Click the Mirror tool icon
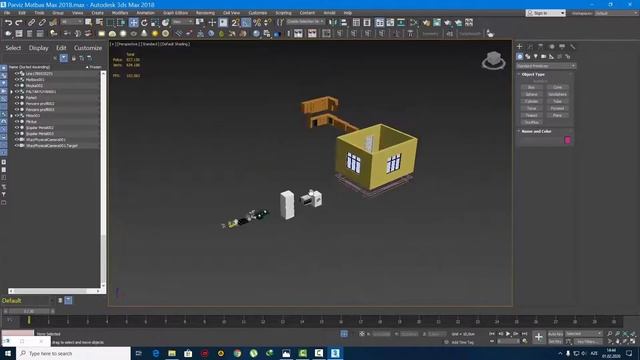The width and height of the screenshot is (640, 360). 333,23
